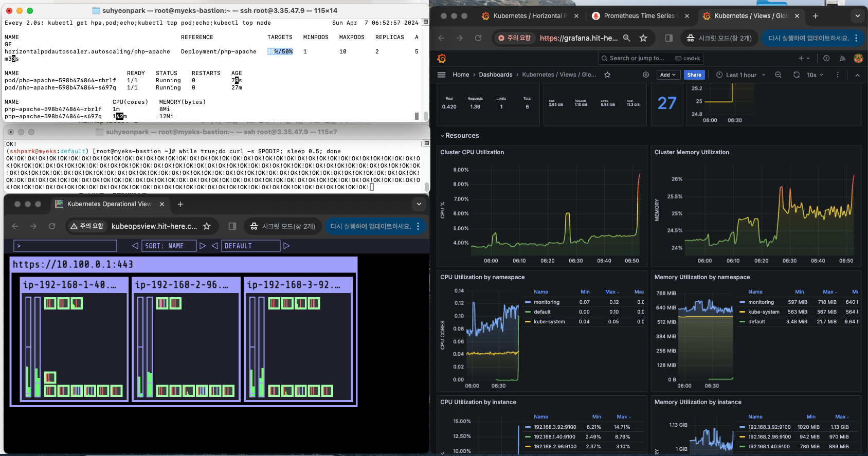This screenshot has width=868, height=456.
Task: Reload the kubeopsview browser page
Action: 52,226
